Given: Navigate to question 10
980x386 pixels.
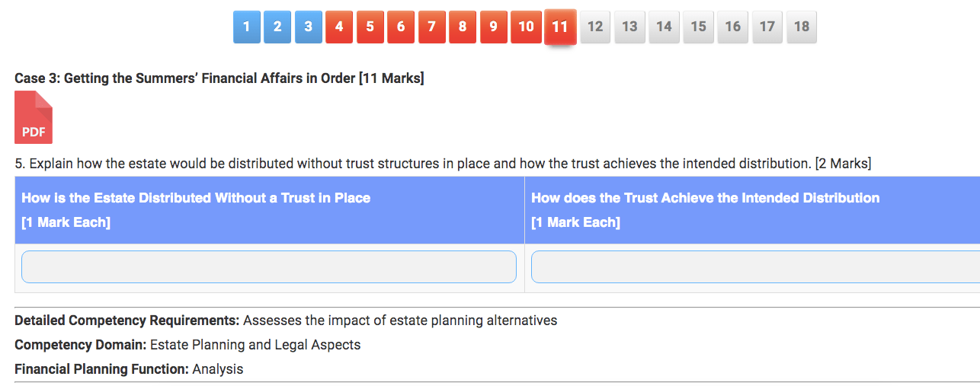Looking at the screenshot, I should click(526, 27).
